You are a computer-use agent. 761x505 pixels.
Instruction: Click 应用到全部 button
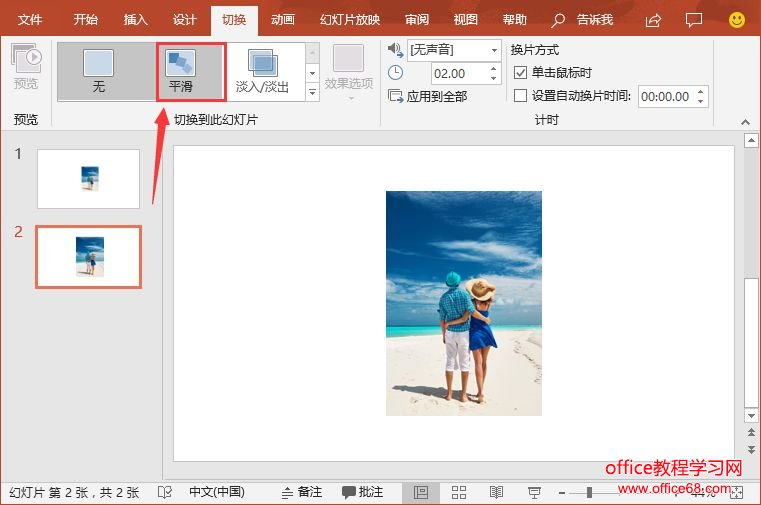tap(428, 96)
